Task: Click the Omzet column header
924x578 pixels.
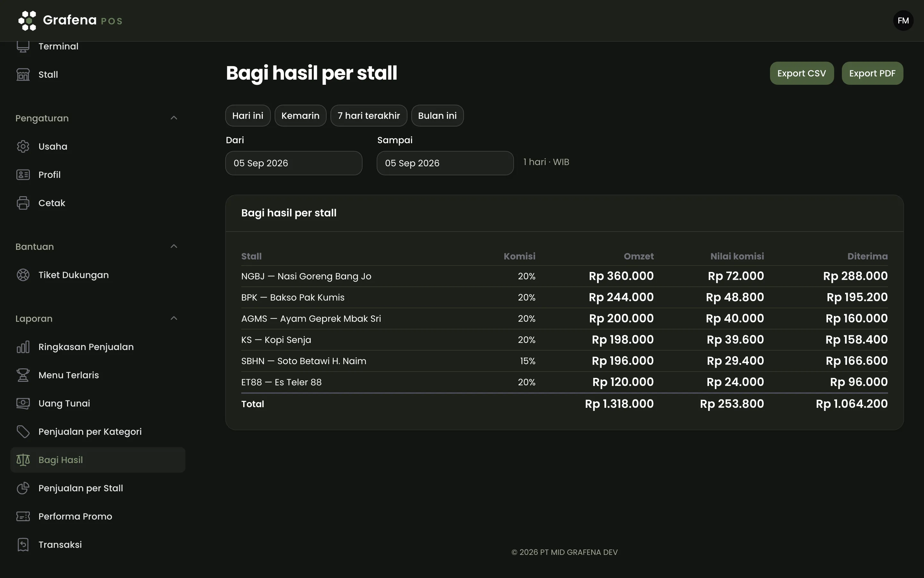Action: [638, 256]
